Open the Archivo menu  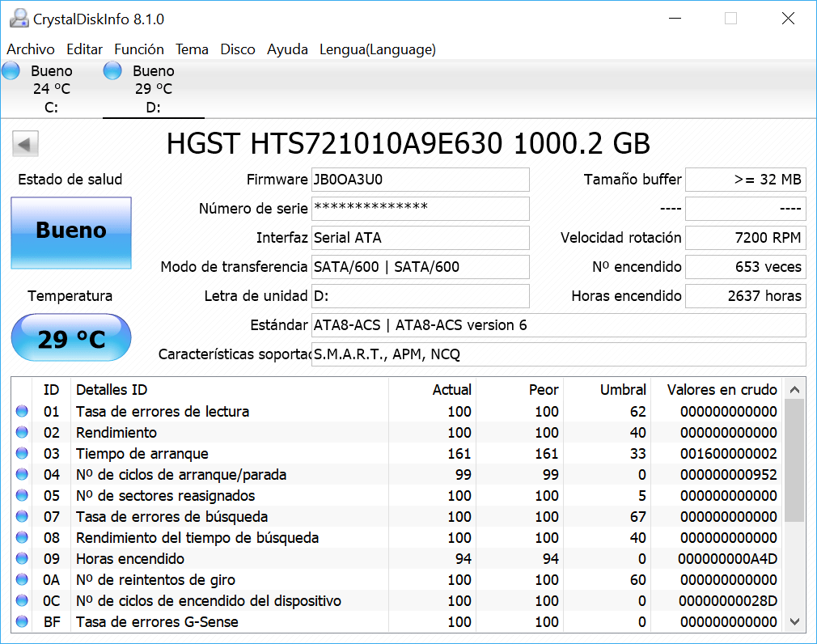[x=31, y=49]
